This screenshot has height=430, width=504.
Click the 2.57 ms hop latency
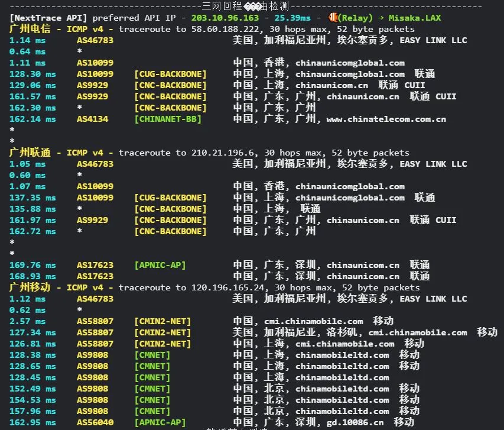(27, 321)
